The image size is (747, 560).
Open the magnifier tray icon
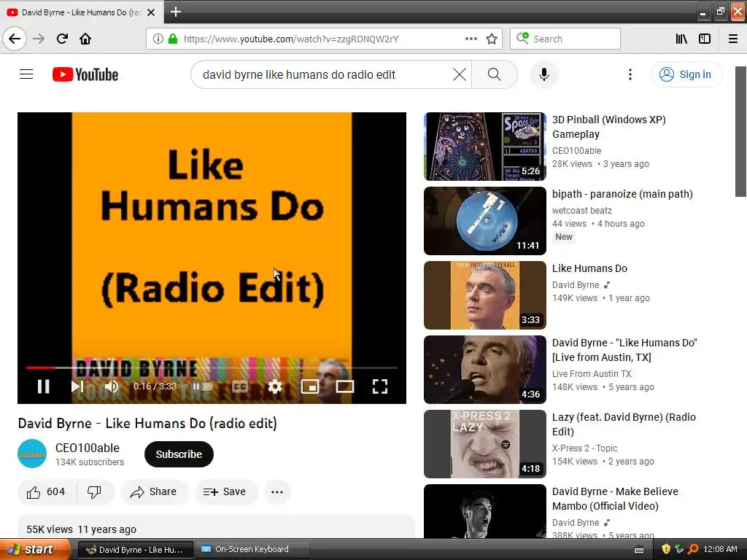pos(693,549)
